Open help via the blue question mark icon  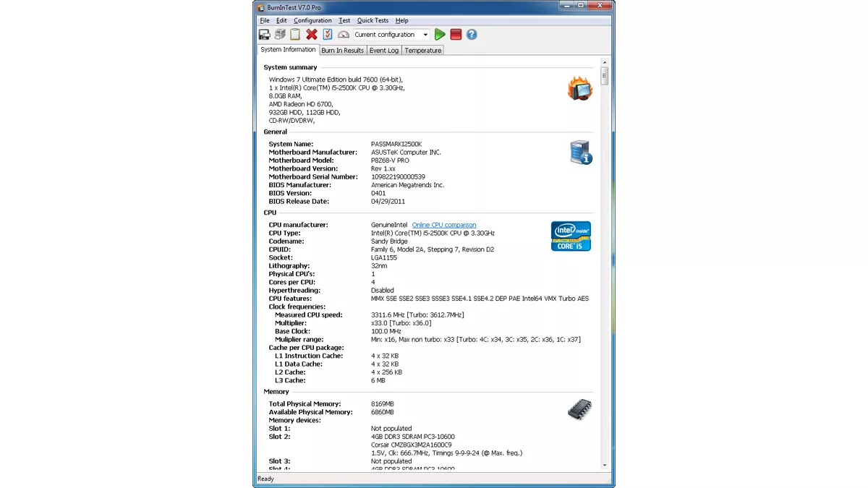(472, 34)
